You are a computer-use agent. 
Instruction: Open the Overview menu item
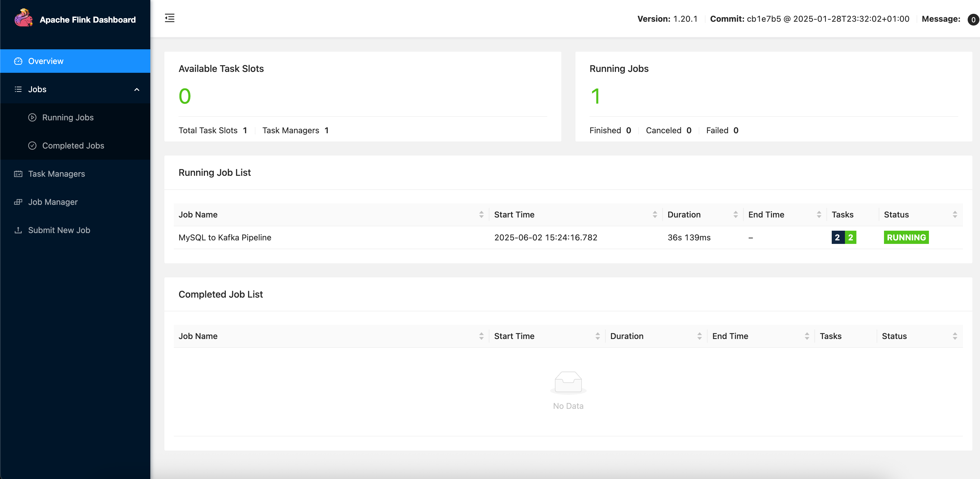pyautogui.click(x=75, y=61)
